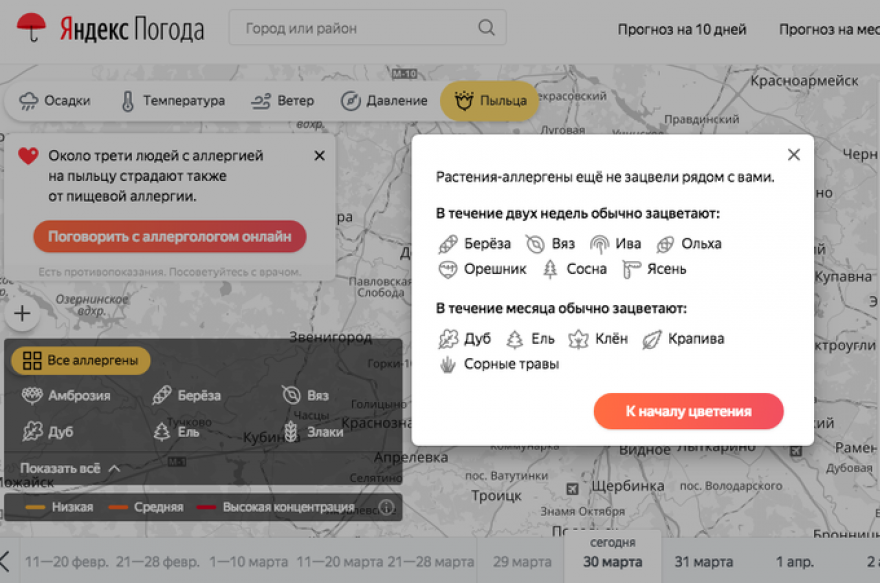Click the map zoom in plus button
880x583 pixels.
pyautogui.click(x=22, y=314)
